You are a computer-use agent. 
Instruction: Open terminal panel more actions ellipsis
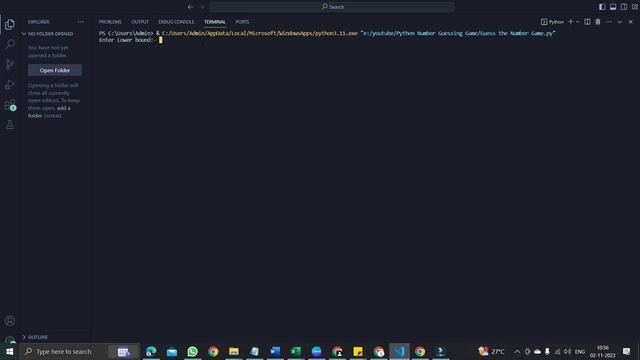[609, 22]
